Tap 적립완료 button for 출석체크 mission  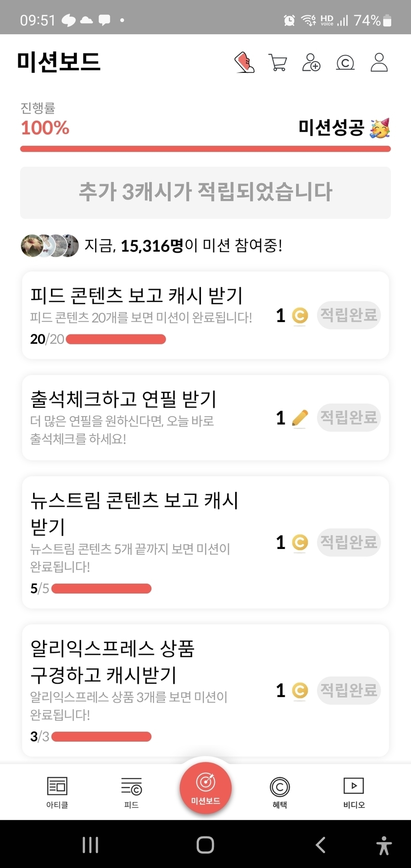(349, 418)
